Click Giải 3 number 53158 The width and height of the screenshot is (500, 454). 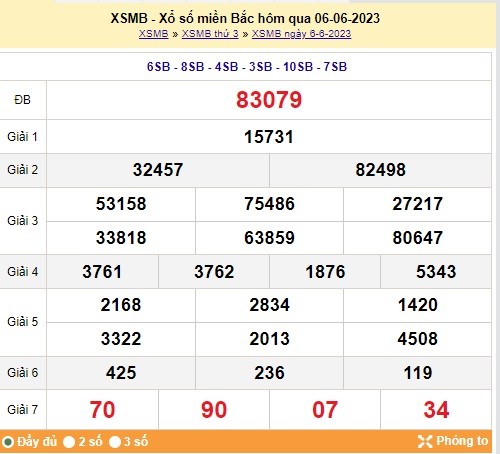[x=121, y=204]
